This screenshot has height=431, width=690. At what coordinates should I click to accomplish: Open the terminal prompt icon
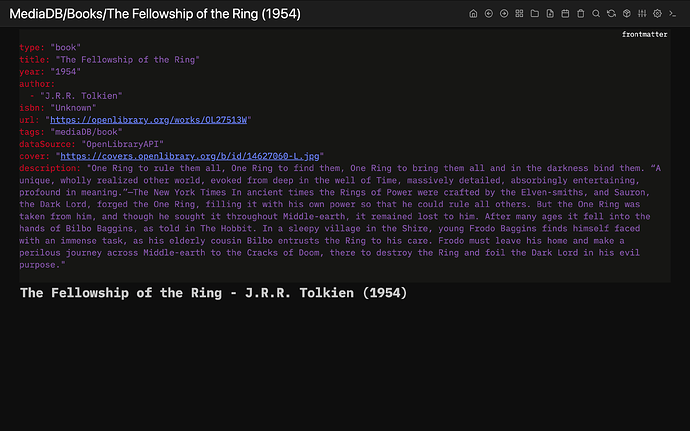(x=673, y=14)
